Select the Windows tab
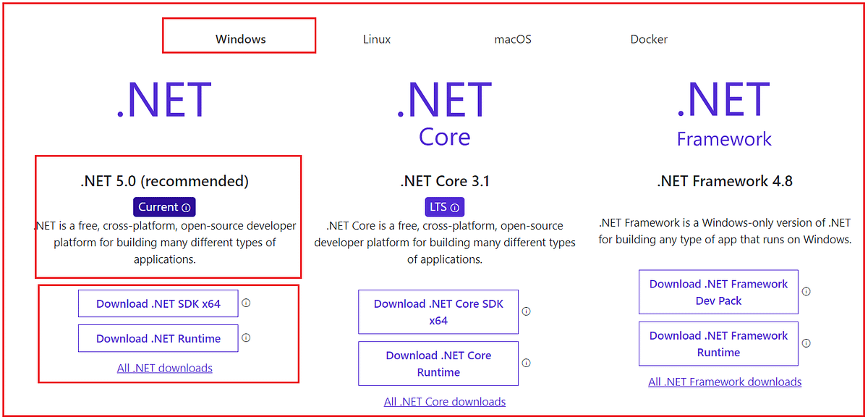 coord(239,39)
